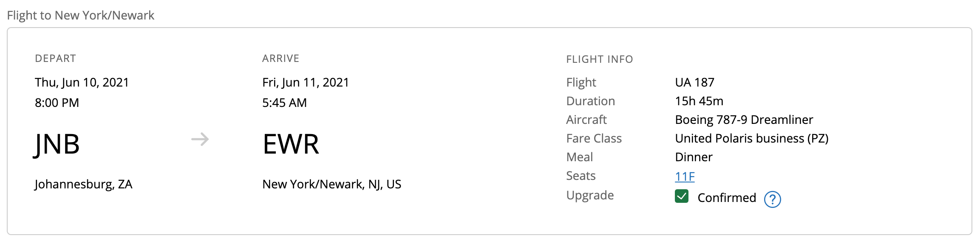This screenshot has height=241, width=980.
Task: Click the "Flight to New York/Newark" heading
Action: [80, 15]
